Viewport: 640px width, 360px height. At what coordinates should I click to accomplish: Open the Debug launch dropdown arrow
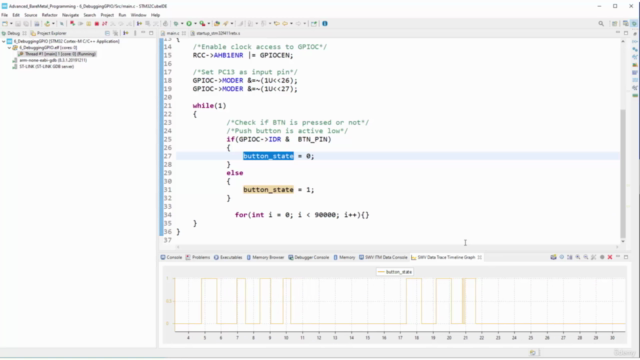point(182,24)
